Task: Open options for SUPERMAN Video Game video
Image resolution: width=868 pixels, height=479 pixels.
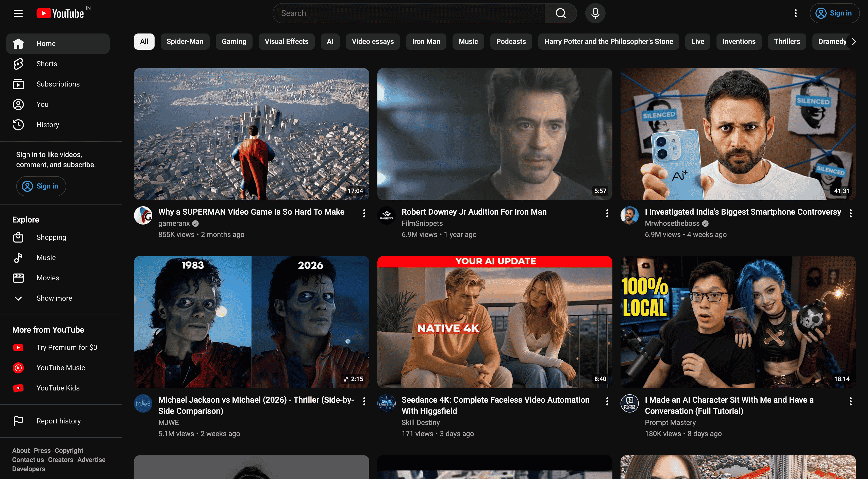Action: tap(364, 213)
